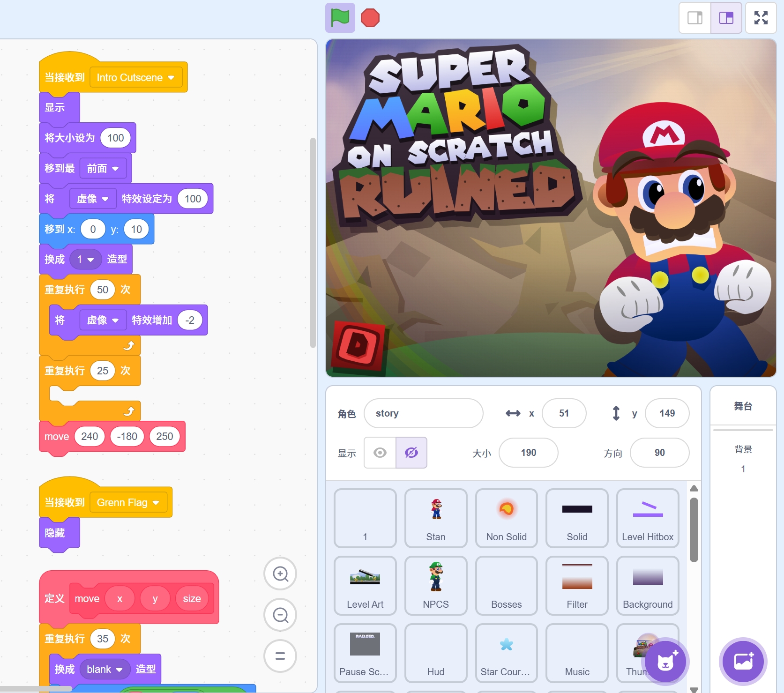The width and height of the screenshot is (784, 693).
Task: Expand the Grenn Flag message dropdown
Action: (156, 503)
